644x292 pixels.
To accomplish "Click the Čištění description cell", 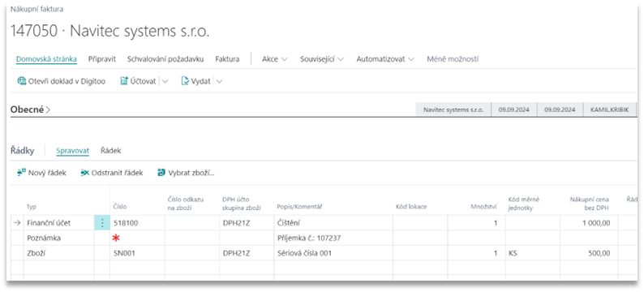I will pos(333,223).
